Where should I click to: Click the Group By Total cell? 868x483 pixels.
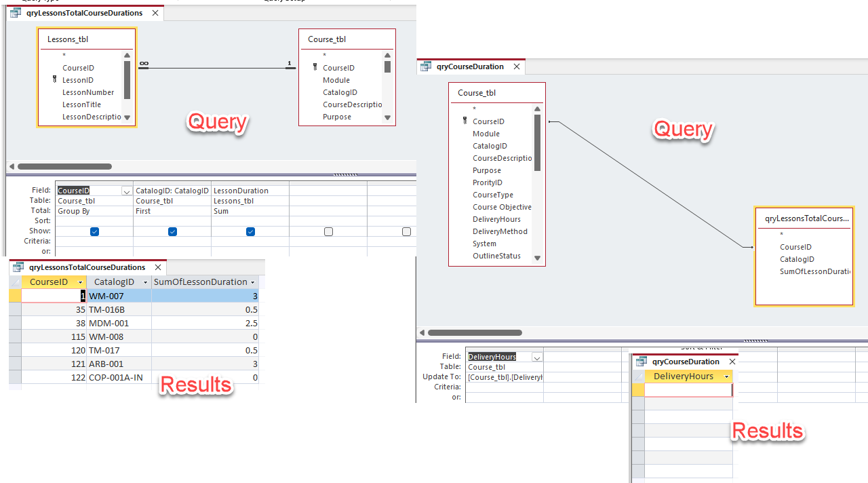pyautogui.click(x=94, y=211)
